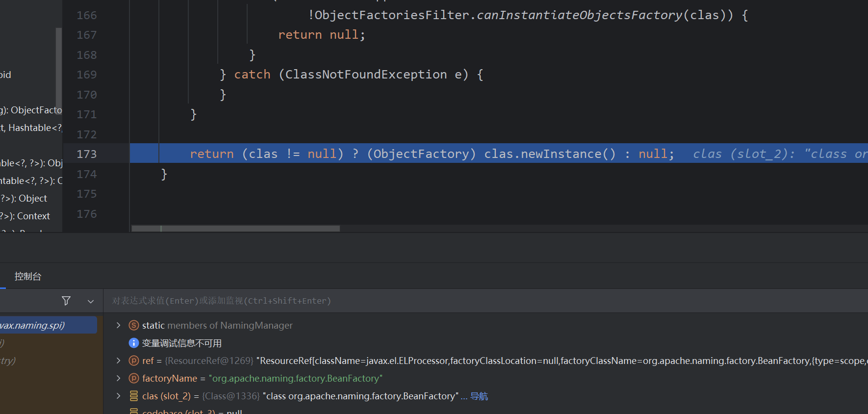868x414 pixels.
Task: Expand the clas (slot_2) variable node
Action: (x=118, y=396)
